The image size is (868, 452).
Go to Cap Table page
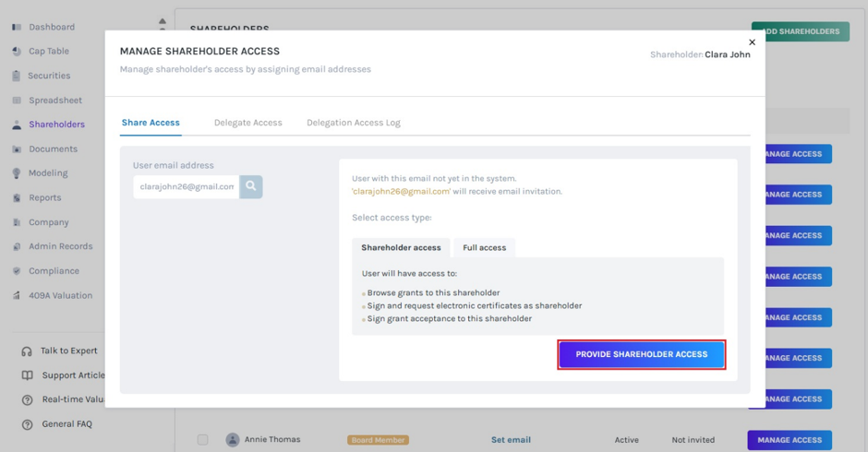coord(49,51)
